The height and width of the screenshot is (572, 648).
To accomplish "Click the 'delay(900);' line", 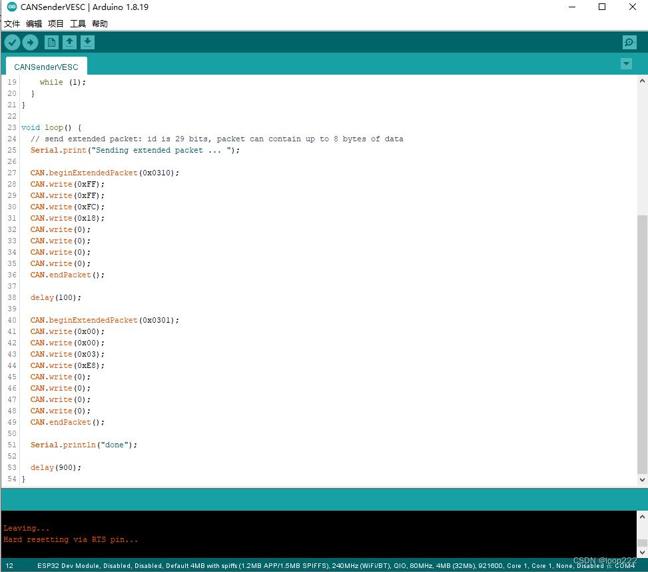I will click(56, 467).
